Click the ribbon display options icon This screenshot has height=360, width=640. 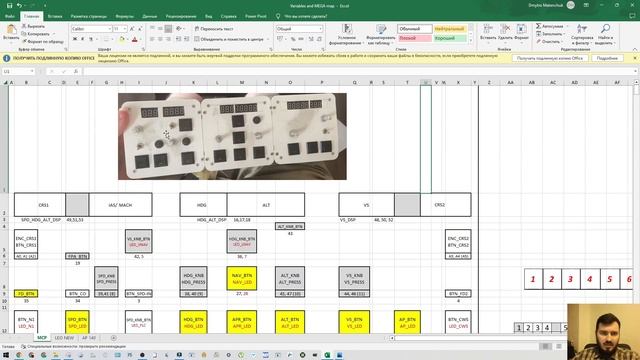(x=586, y=5)
